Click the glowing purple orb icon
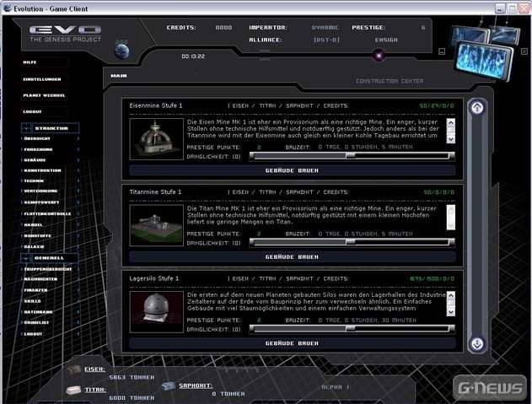Screen dimensions: 532x404 coord(379,55)
